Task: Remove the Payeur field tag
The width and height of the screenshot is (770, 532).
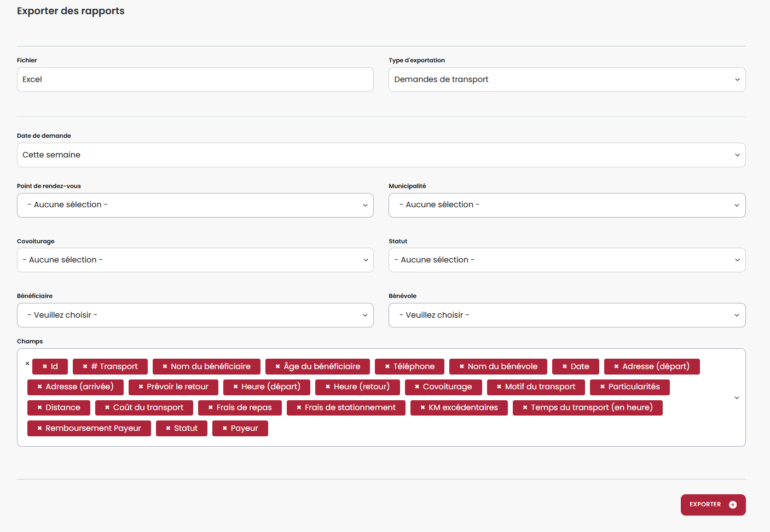Action: pos(225,429)
